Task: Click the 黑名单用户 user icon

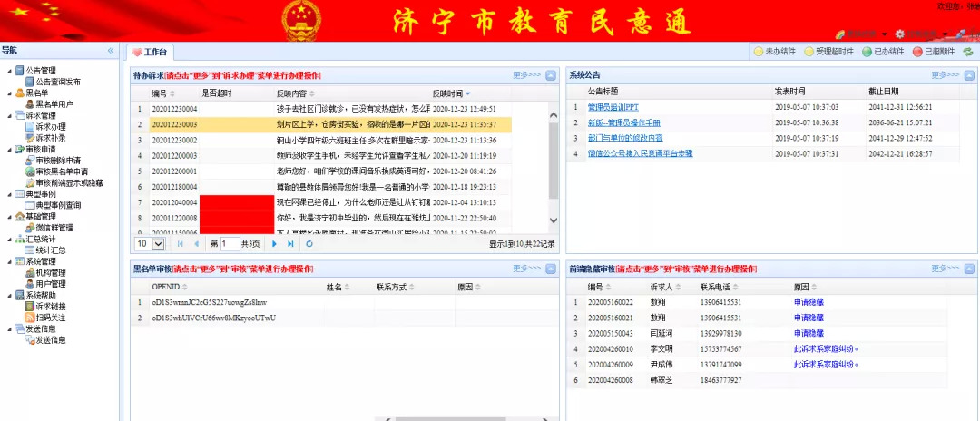Action: point(29,104)
